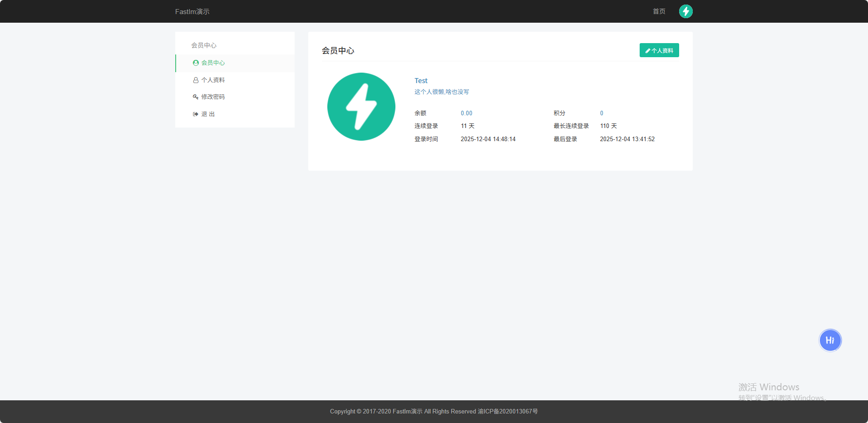This screenshot has width=868, height=423.
Task: Click the bio text 这个人很懒,啥也没写
Action: click(x=441, y=92)
